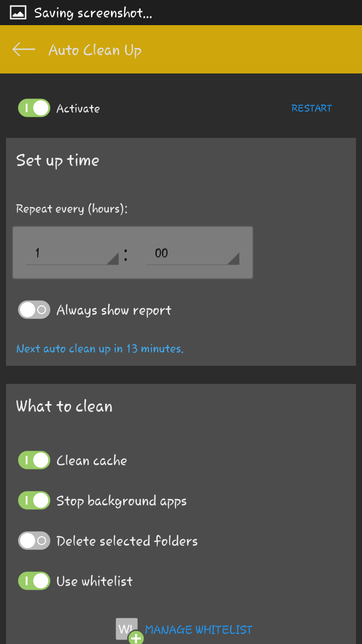362x644 pixels.
Task: Disable Use whitelist option
Action: 34,581
